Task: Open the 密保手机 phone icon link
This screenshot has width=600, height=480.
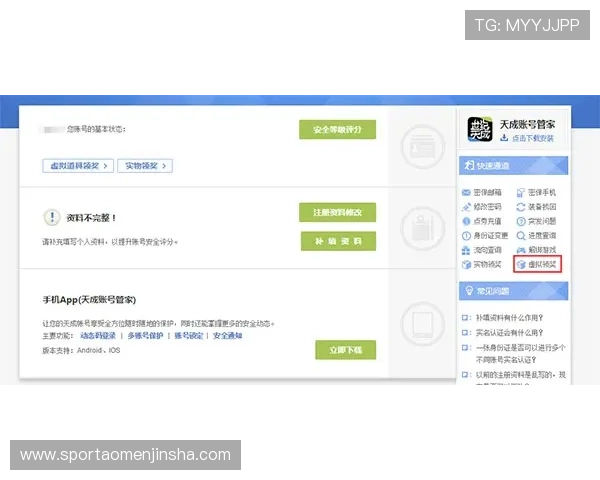Action: point(521,192)
